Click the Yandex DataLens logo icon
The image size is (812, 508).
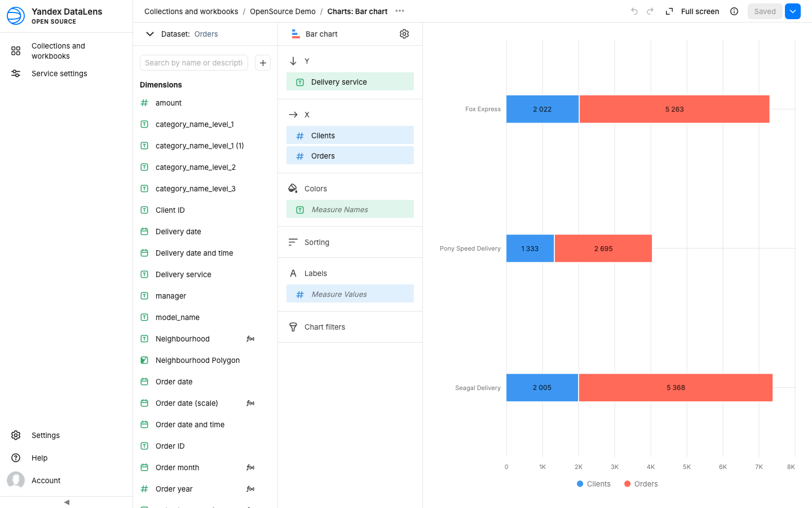16,16
